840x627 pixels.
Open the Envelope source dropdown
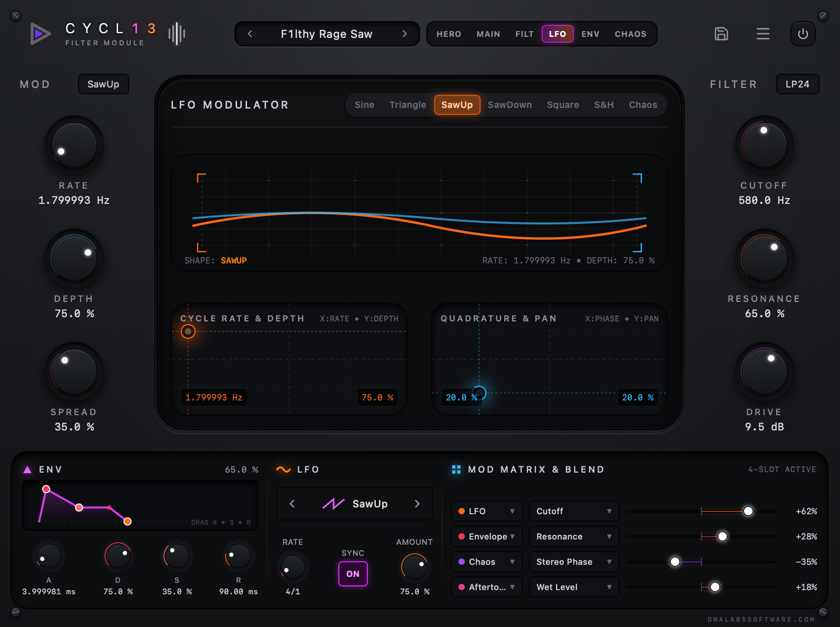487,536
